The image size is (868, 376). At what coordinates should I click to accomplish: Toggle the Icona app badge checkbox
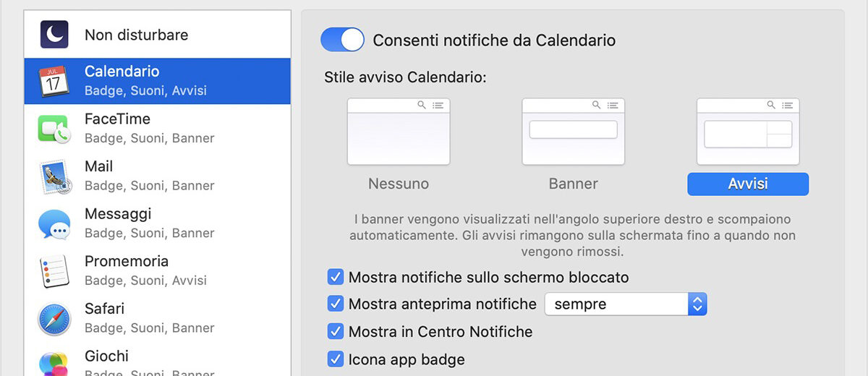(x=336, y=359)
